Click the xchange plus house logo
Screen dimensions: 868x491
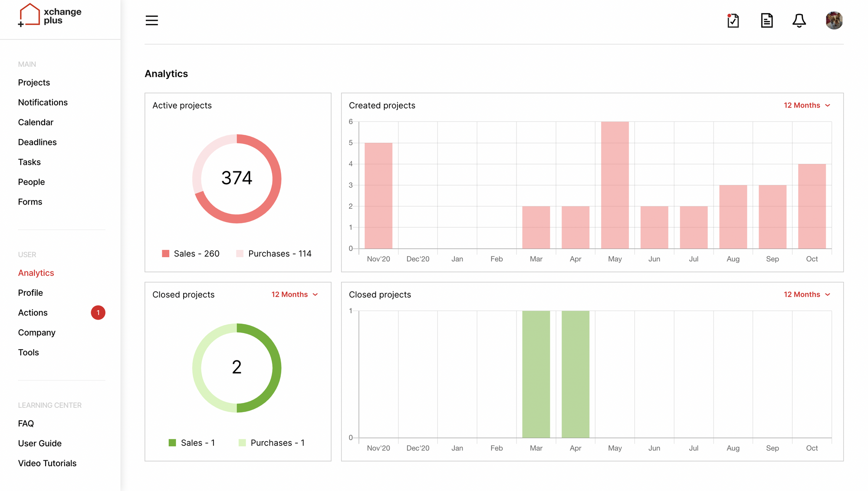(x=30, y=15)
